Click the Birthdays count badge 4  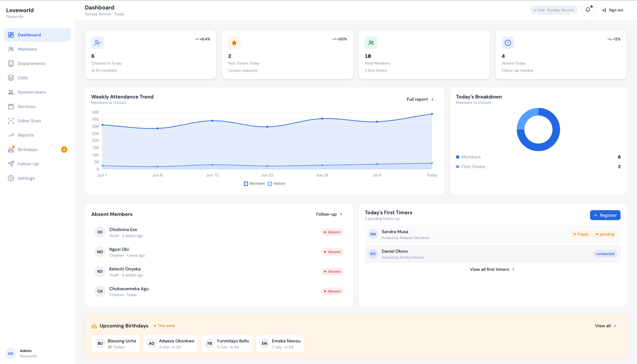point(64,150)
